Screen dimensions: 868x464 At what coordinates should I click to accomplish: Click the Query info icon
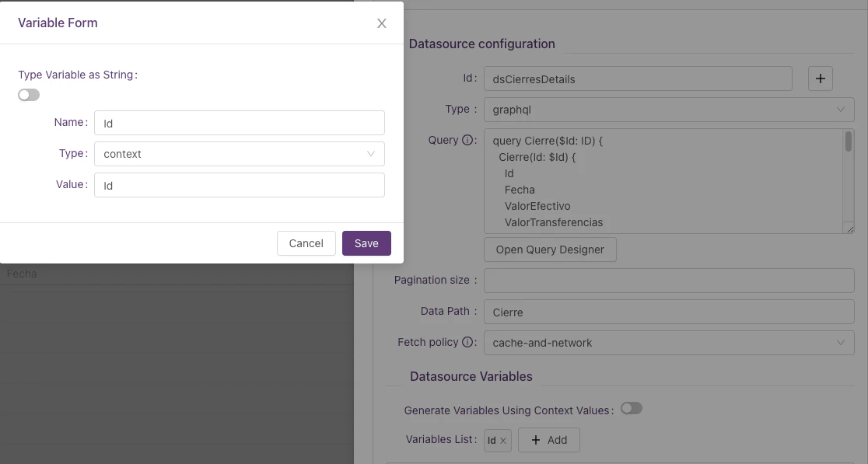[467, 141]
